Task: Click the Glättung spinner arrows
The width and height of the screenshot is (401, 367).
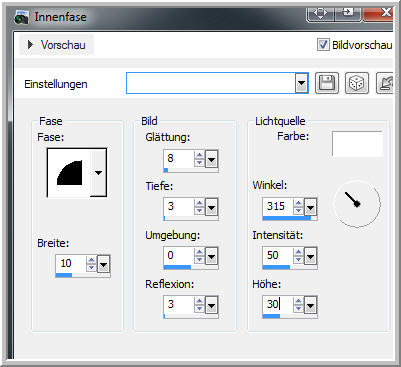Action: click(x=199, y=159)
